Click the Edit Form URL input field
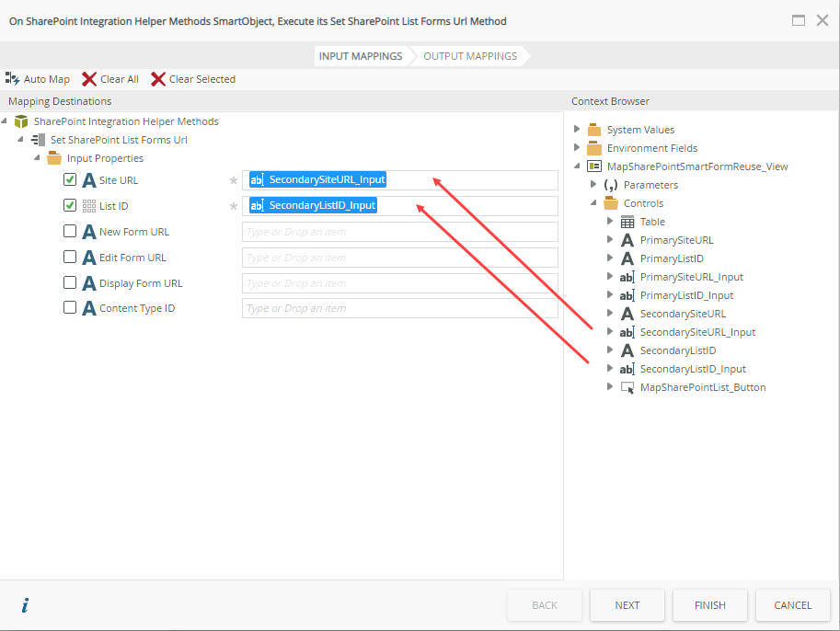 pyautogui.click(x=399, y=258)
